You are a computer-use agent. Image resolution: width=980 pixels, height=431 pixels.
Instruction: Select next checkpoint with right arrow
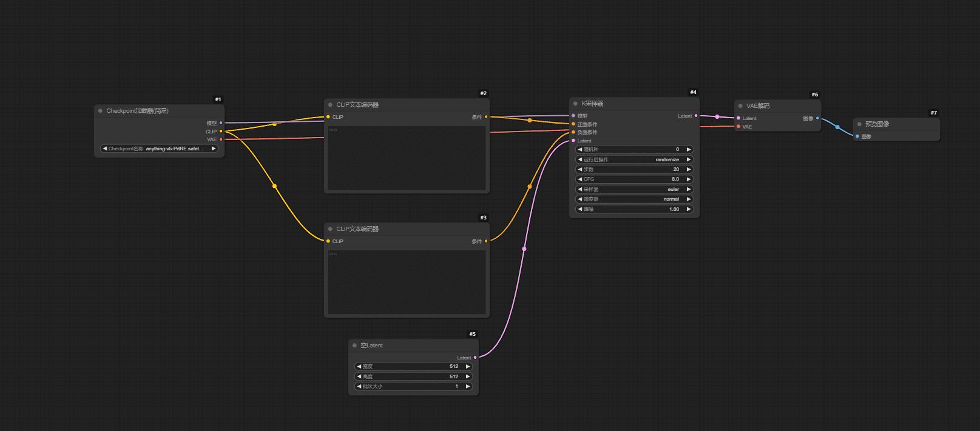[214, 149]
